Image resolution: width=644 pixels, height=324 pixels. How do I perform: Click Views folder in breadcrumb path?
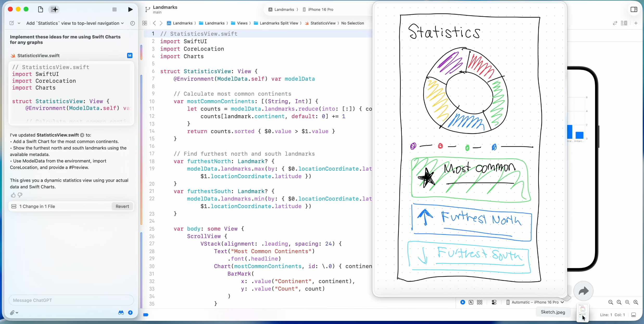point(242,23)
